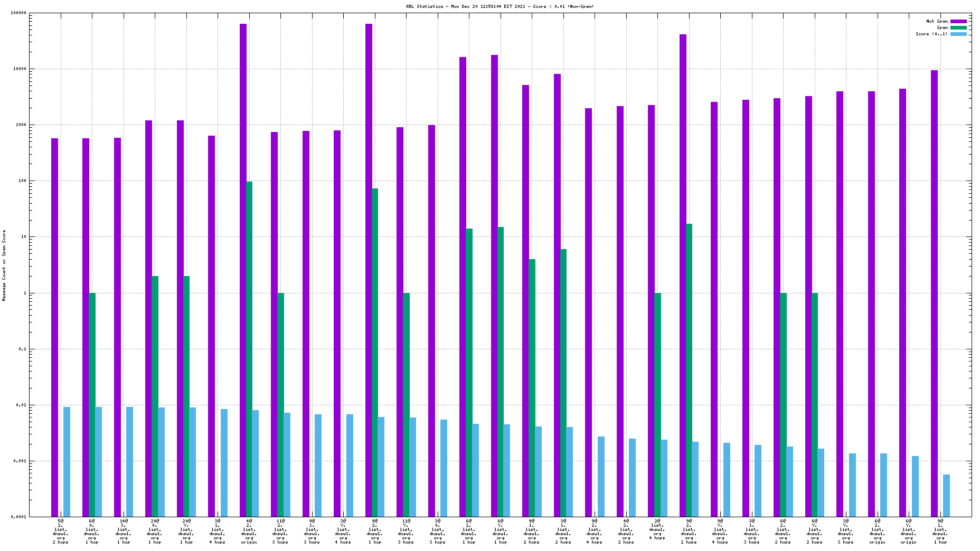Viewport: 980px width, 551px height.
Task: Select the '4@ 2. list.dnswl.org origin' x-axis label
Action: tap(249, 531)
